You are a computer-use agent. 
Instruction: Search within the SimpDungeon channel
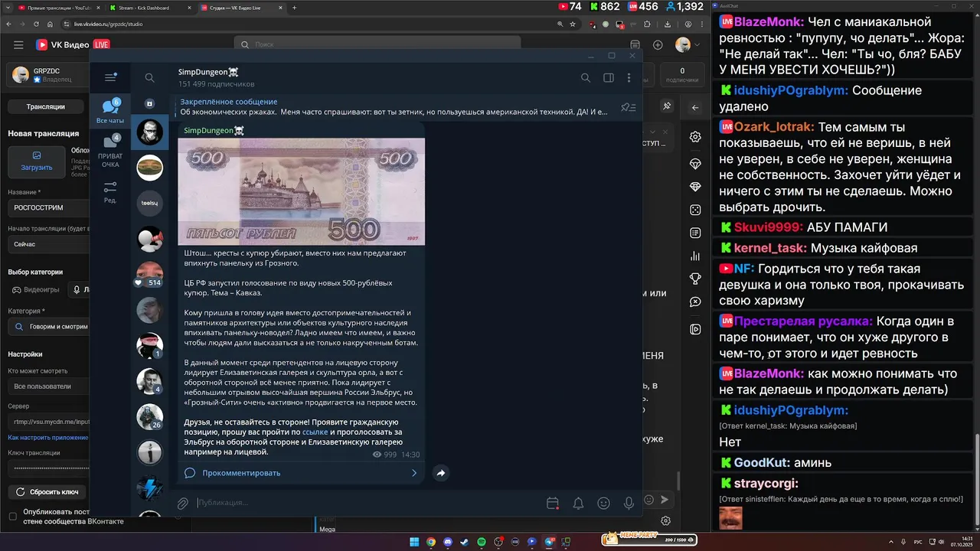[586, 77]
